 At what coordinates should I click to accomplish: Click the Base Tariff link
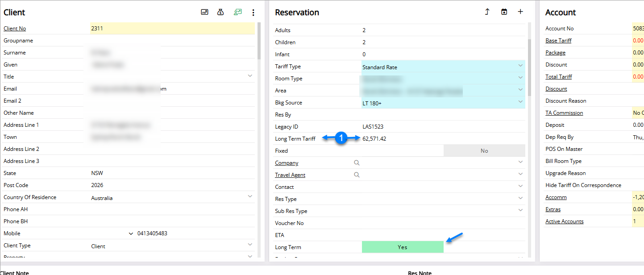click(558, 41)
